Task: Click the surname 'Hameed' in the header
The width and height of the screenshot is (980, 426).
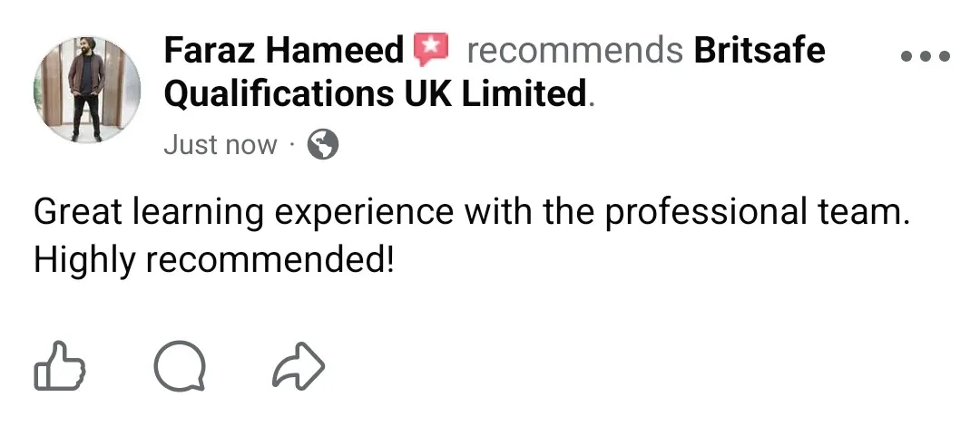Action: (334, 50)
